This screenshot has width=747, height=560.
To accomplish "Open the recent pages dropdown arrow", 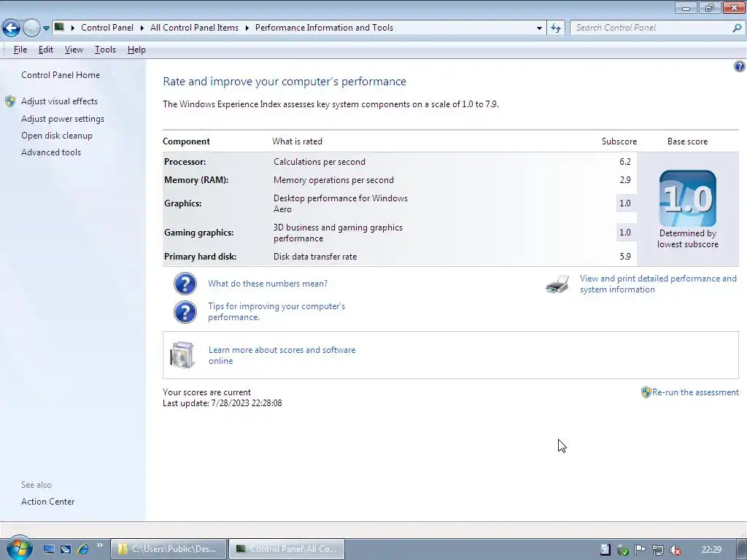I will 46,28.
